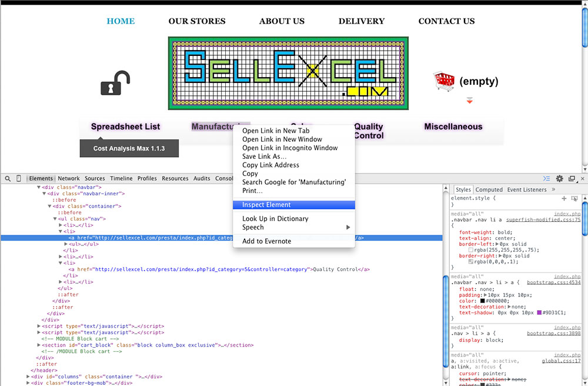This screenshot has width=588, height=386.
Task: Expand div id columns node
Action: pos(28,377)
